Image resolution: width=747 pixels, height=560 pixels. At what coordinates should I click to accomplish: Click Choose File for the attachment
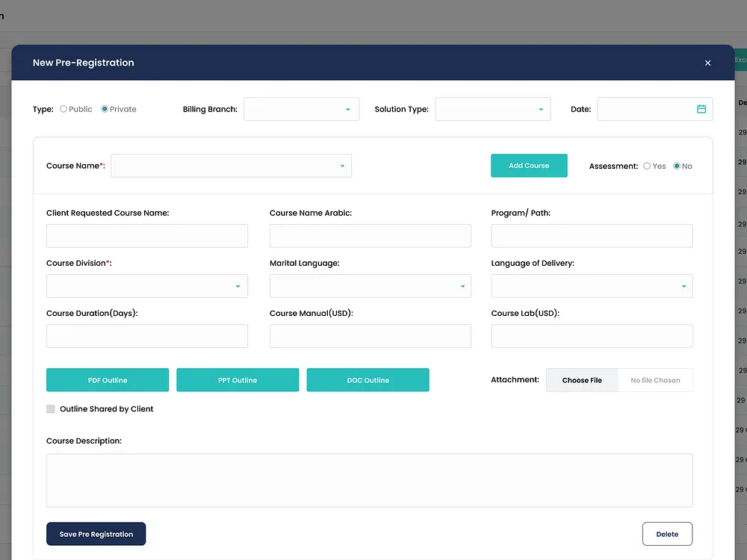[582, 379]
